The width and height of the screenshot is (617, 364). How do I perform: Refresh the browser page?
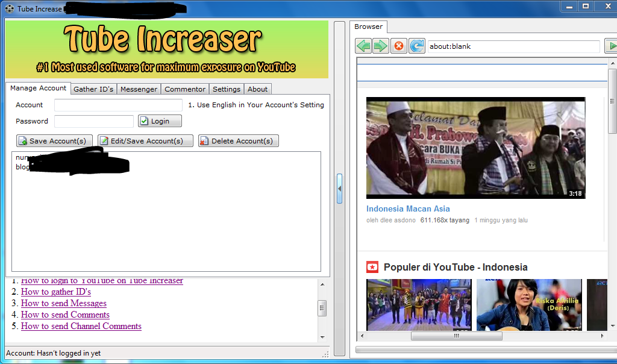pyautogui.click(x=417, y=46)
